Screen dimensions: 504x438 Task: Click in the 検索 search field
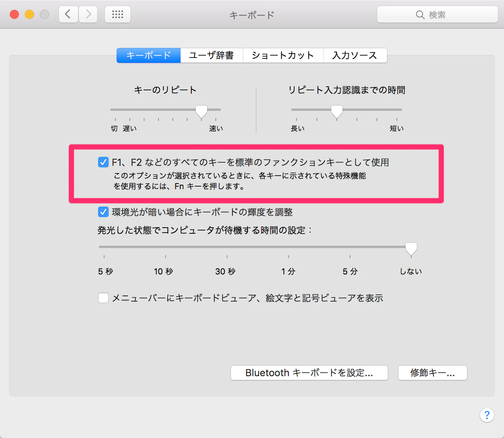(x=438, y=15)
